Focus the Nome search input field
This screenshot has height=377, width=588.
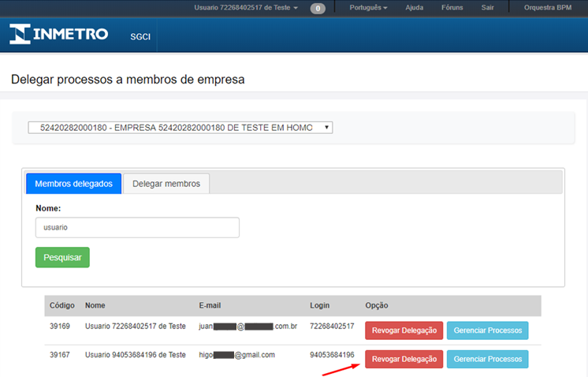click(137, 227)
